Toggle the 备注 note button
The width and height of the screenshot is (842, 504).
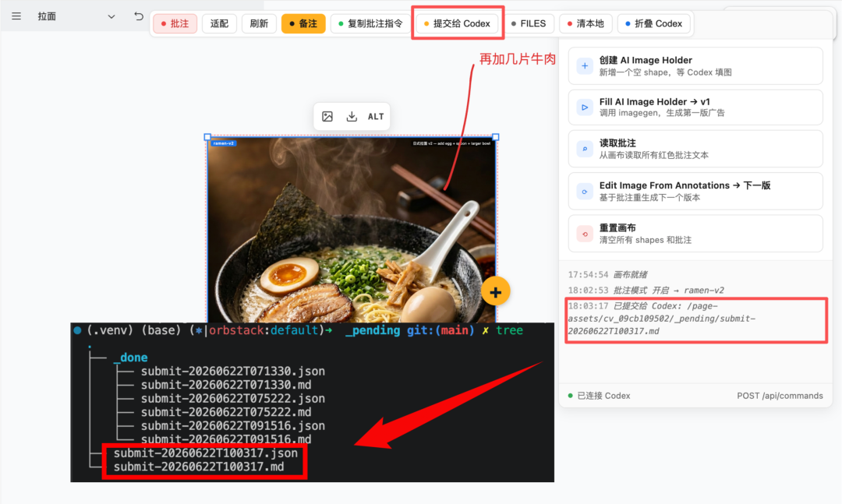(303, 23)
